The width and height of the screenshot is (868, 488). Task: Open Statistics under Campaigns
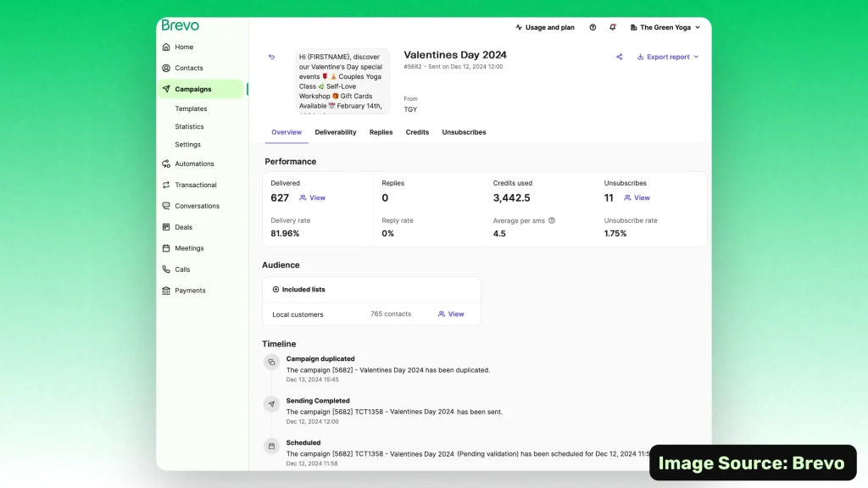[189, 127]
